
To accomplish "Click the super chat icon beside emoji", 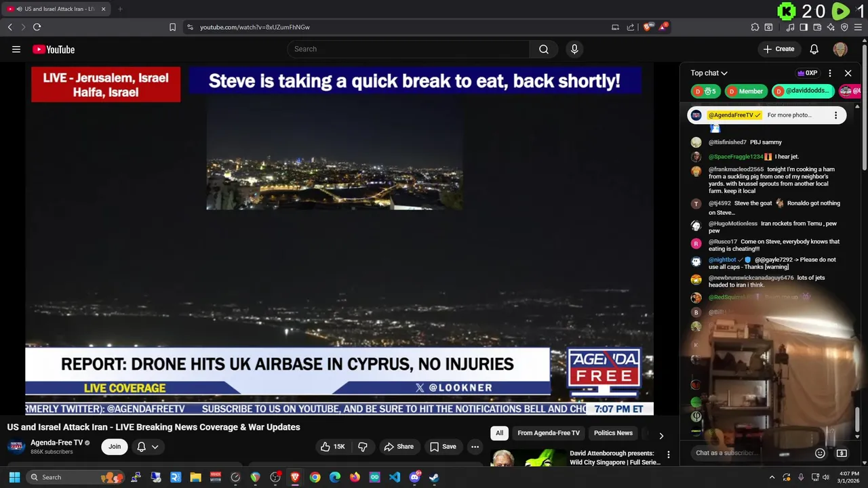I will click(842, 453).
